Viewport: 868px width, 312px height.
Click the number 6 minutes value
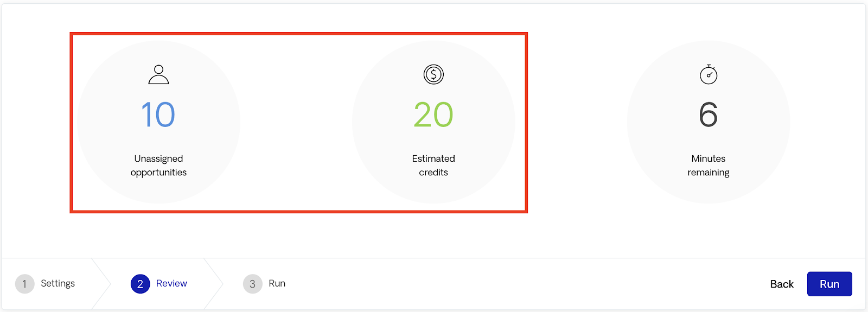coord(709,114)
